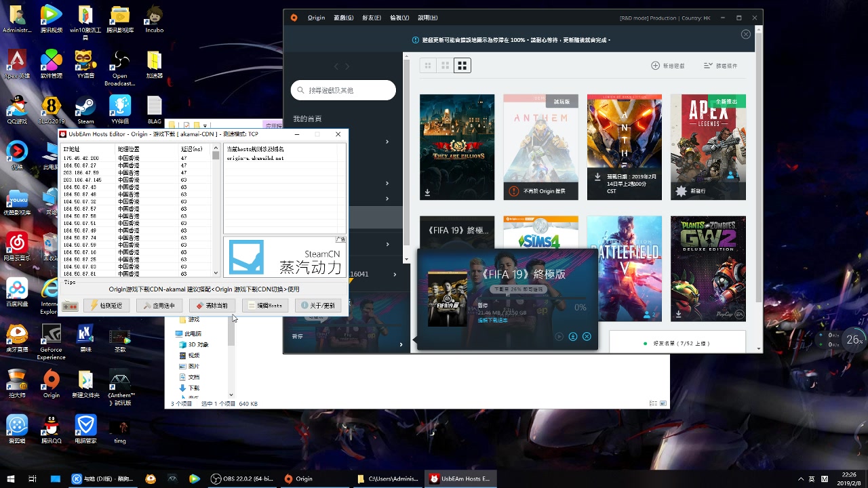Screen dimensions: 868x488
Task: Toggle the small list view layout
Action: pos(427,65)
